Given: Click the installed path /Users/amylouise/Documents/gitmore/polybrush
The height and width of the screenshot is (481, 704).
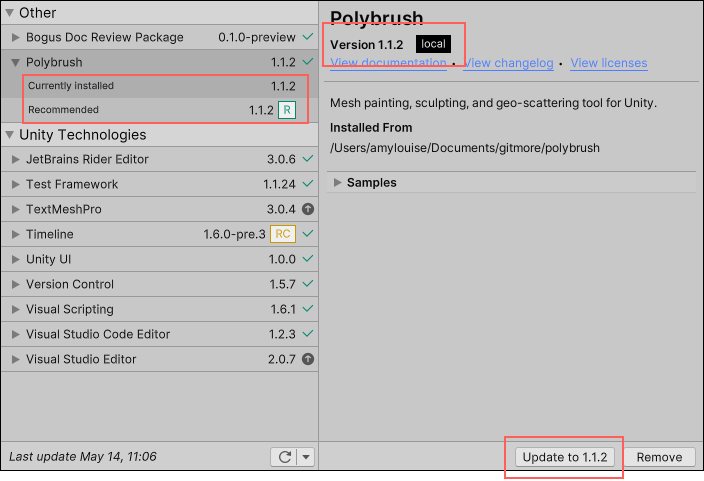Looking at the screenshot, I should tap(465, 148).
